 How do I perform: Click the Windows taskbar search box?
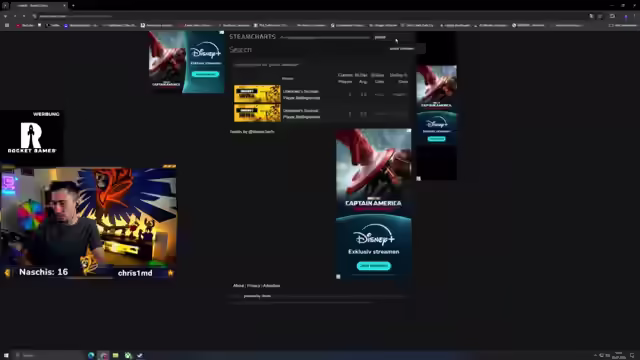point(49,356)
